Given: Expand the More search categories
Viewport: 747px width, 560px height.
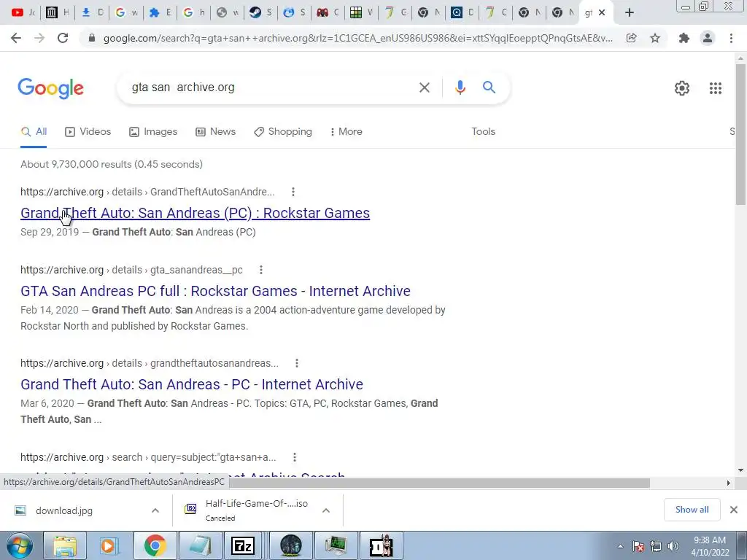Looking at the screenshot, I should tap(347, 132).
